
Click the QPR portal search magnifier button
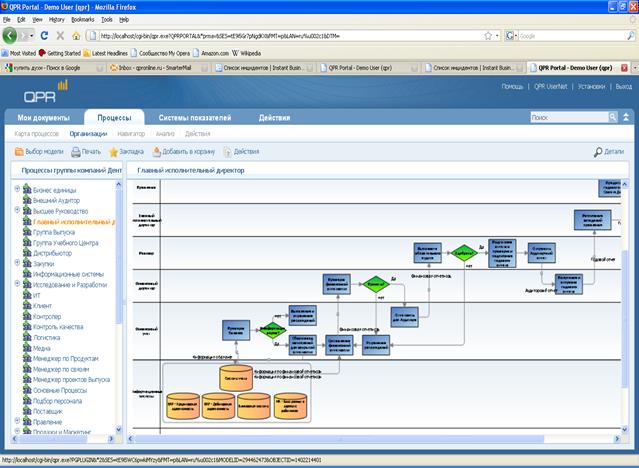613,117
